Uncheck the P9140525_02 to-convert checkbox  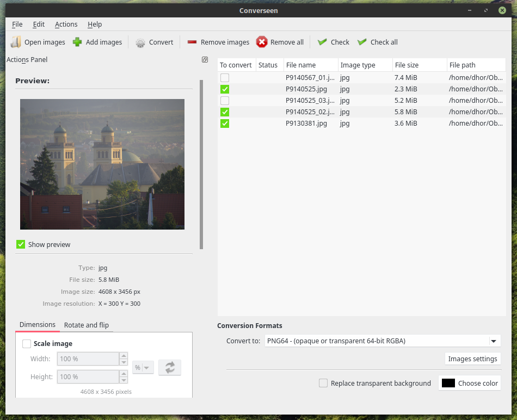(225, 112)
